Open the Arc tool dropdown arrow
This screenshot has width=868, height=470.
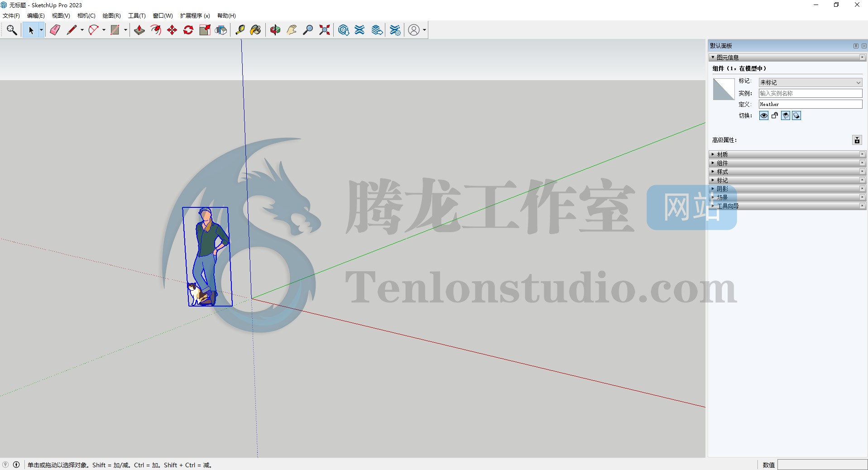pyautogui.click(x=104, y=30)
